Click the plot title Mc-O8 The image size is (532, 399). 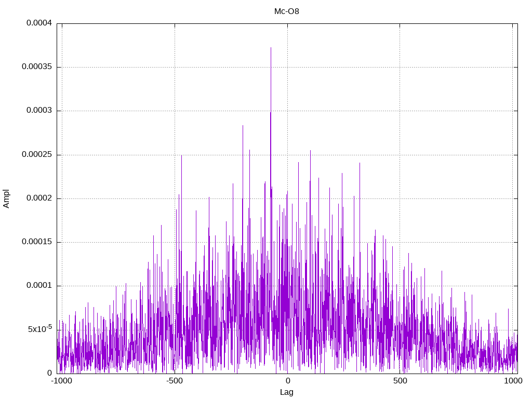tap(287, 11)
